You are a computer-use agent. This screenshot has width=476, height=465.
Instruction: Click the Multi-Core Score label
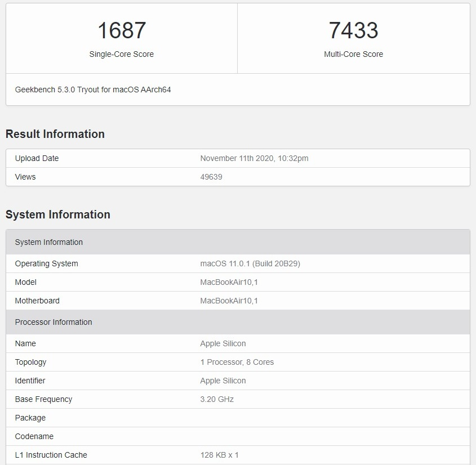[353, 54]
